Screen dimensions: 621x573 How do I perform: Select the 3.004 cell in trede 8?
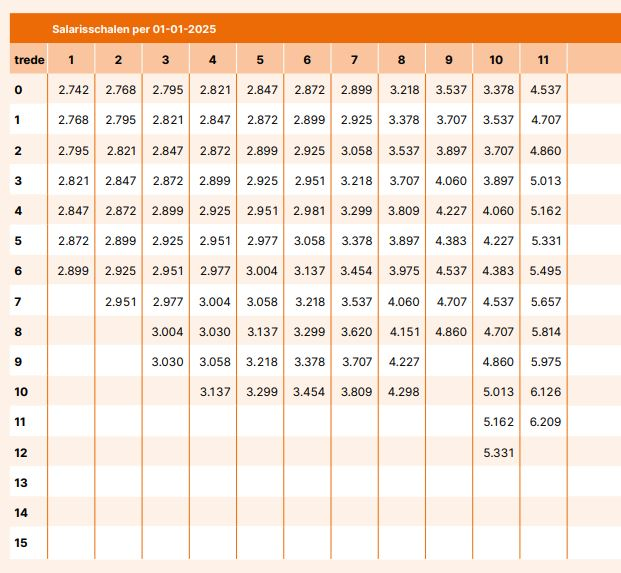(168, 332)
